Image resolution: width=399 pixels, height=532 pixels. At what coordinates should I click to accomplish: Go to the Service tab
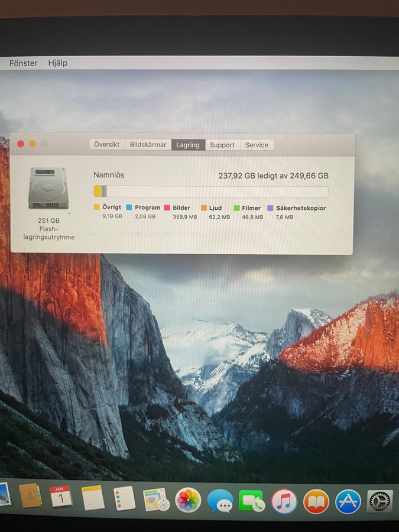[x=257, y=145]
